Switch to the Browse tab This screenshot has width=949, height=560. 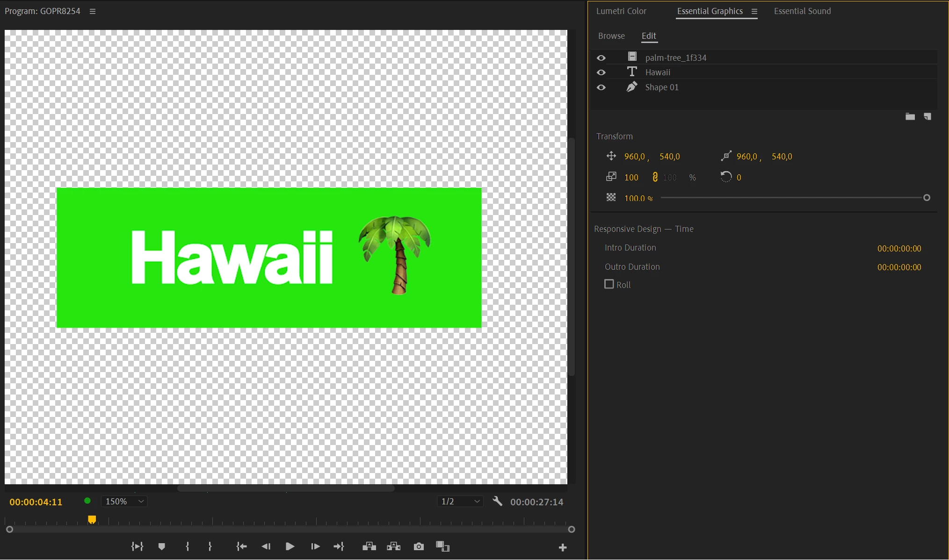(x=611, y=36)
